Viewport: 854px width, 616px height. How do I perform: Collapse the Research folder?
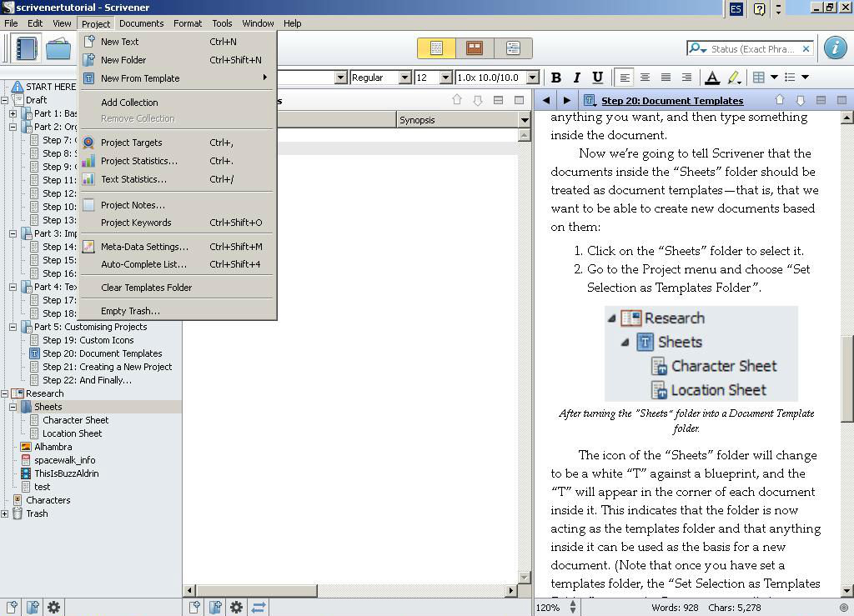[5, 393]
